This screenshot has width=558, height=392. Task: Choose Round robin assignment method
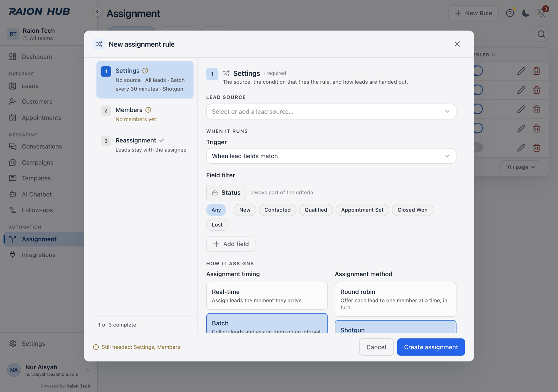pos(395,299)
